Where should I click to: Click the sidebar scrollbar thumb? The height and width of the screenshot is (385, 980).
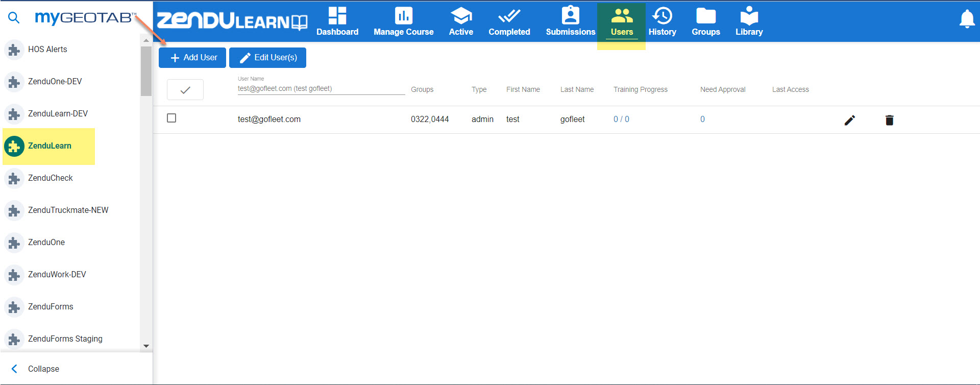click(146, 71)
